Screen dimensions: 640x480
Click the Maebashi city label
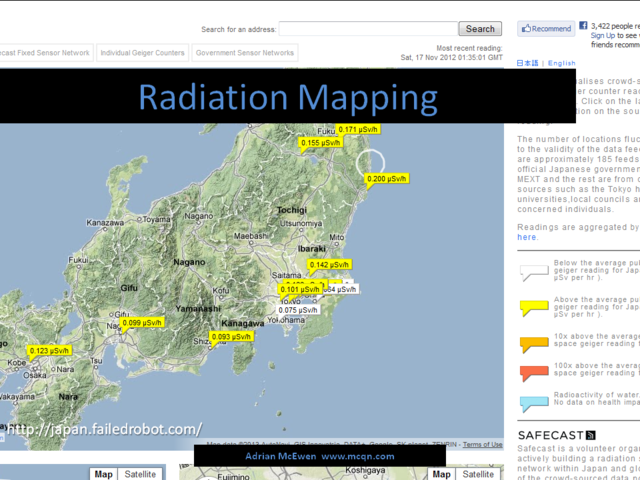click(x=251, y=236)
